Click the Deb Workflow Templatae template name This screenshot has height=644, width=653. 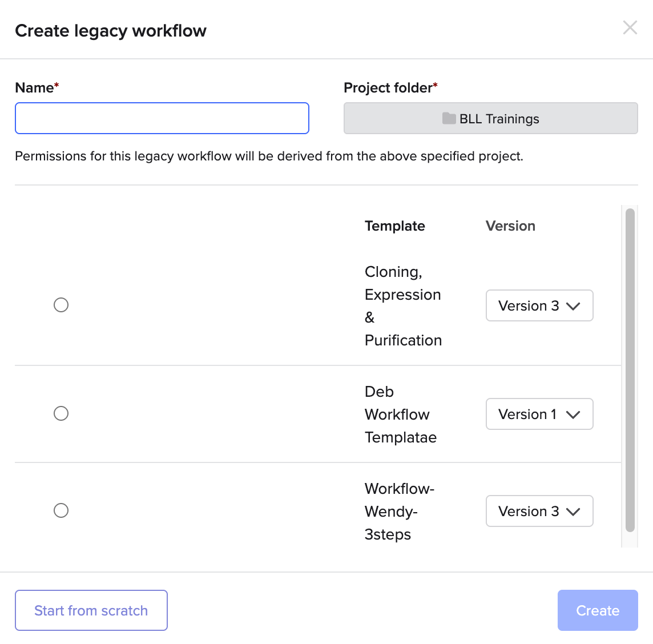pyautogui.click(x=400, y=414)
